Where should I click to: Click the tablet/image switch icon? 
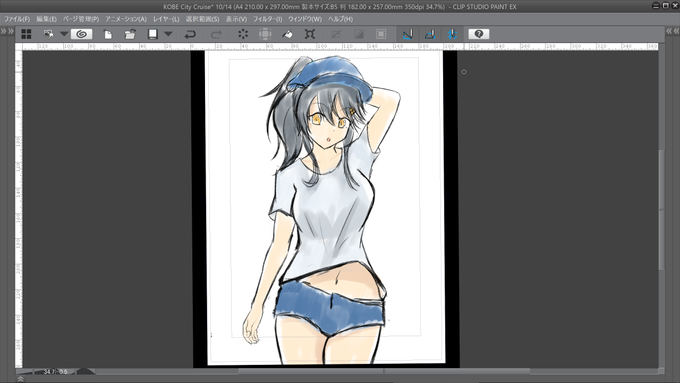click(x=48, y=34)
